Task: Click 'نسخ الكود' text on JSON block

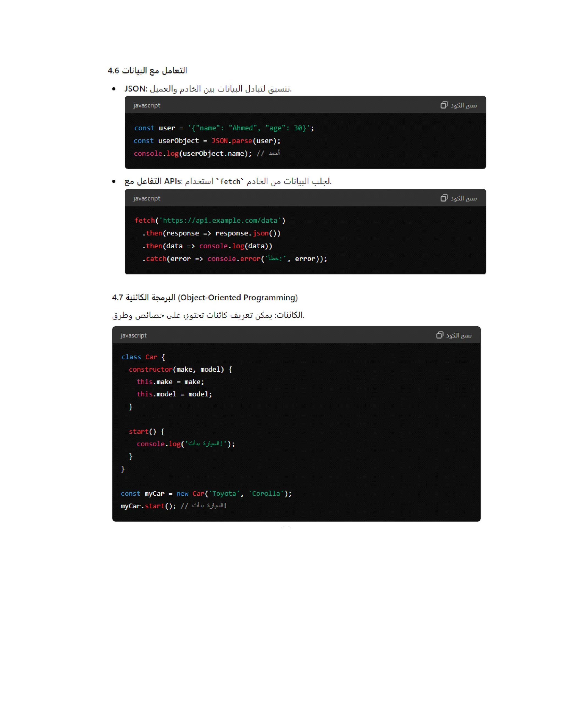Action: [x=463, y=105]
